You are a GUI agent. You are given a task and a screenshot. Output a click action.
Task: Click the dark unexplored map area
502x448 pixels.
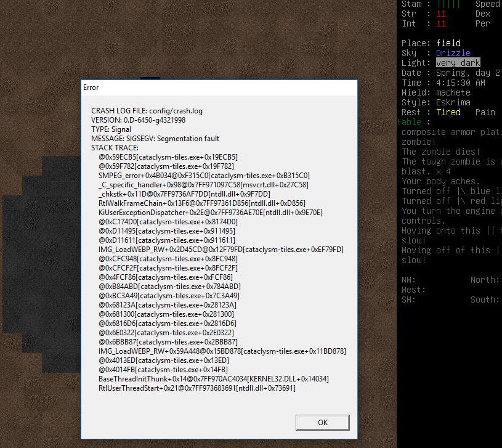37,246
